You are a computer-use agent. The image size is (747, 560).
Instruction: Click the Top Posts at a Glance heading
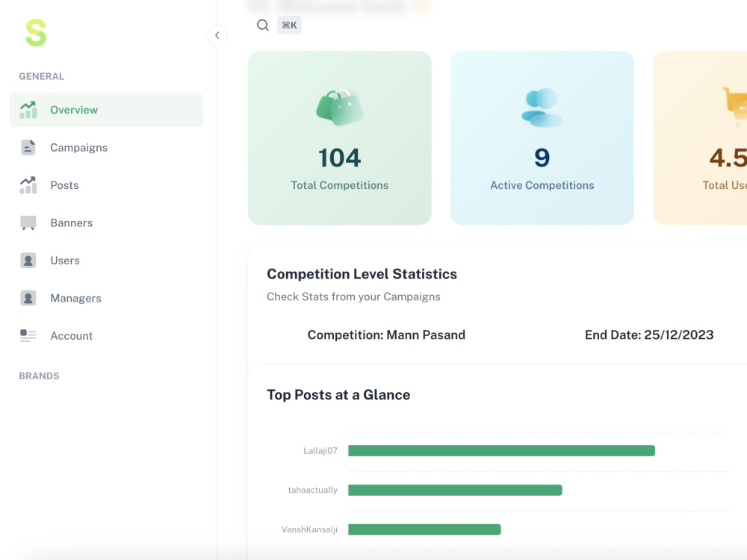(338, 395)
